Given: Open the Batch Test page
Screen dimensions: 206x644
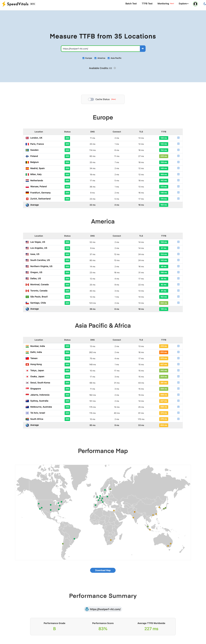Looking at the screenshot, I should pyautogui.click(x=131, y=4).
